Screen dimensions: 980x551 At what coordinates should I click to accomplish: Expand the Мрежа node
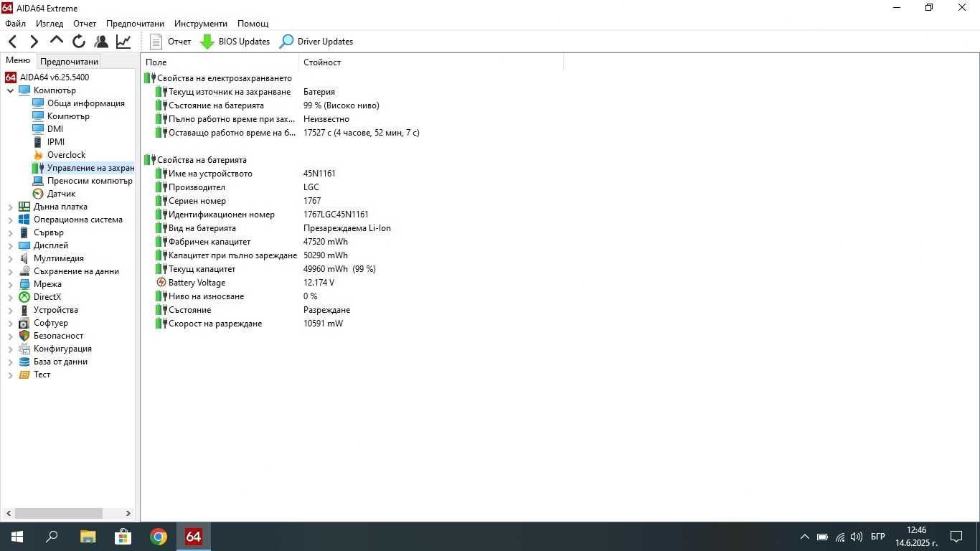(11, 284)
